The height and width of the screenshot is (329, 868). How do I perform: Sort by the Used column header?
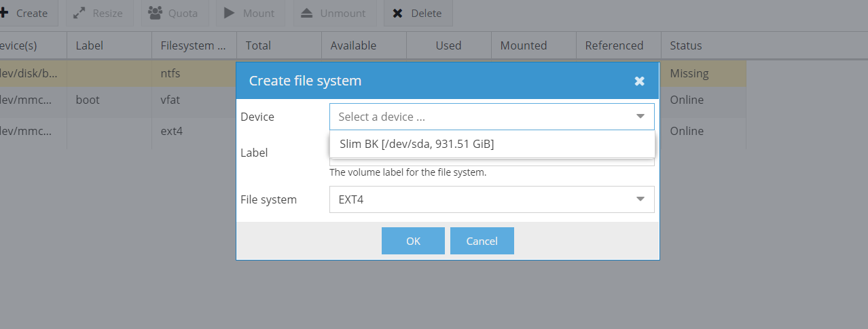[x=449, y=45]
